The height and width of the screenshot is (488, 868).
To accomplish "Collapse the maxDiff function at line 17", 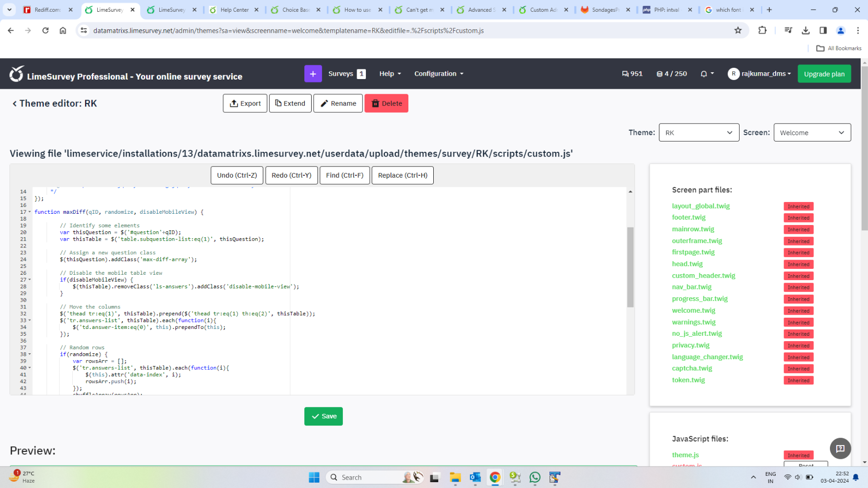I will pos(29,212).
